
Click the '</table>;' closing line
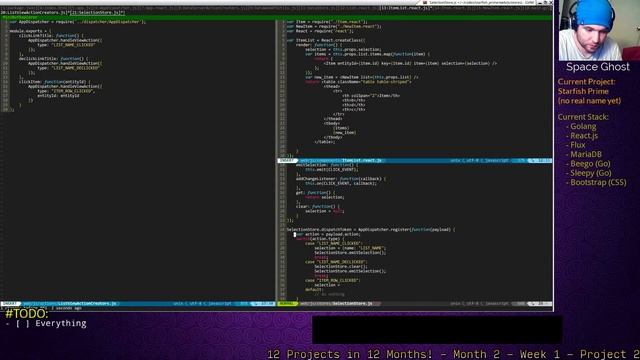coord(324,142)
